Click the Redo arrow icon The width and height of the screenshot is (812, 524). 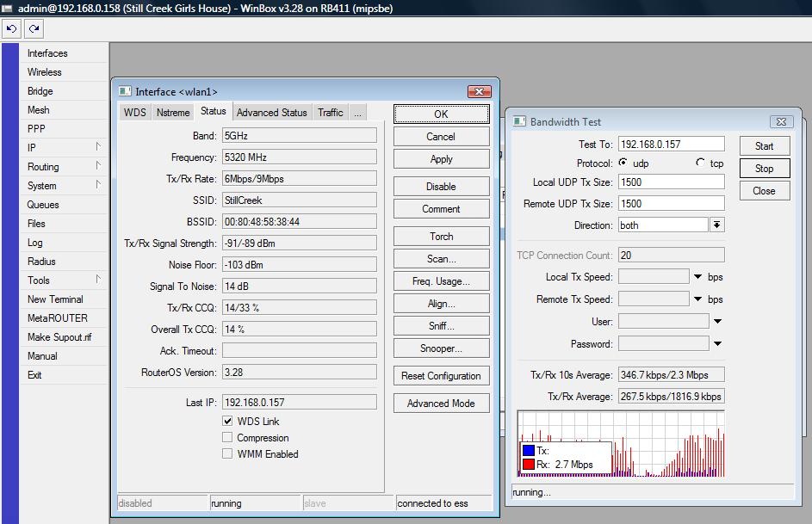coord(33,28)
